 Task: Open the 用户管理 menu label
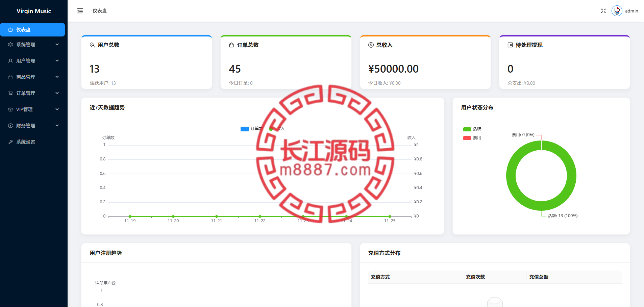[26, 61]
